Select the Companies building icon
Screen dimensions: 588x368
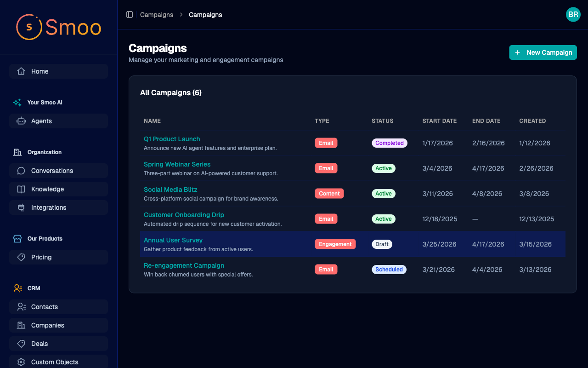pyautogui.click(x=21, y=325)
